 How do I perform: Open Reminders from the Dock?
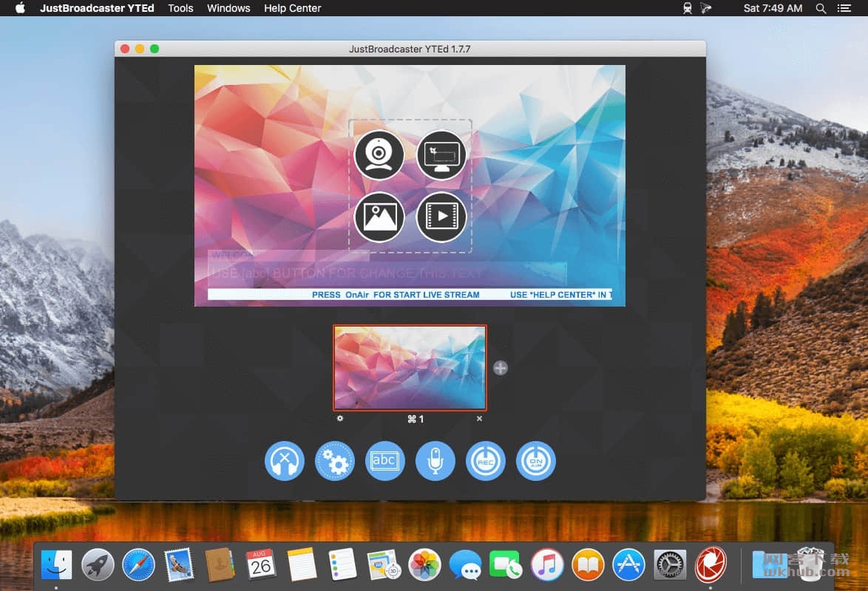tap(342, 565)
